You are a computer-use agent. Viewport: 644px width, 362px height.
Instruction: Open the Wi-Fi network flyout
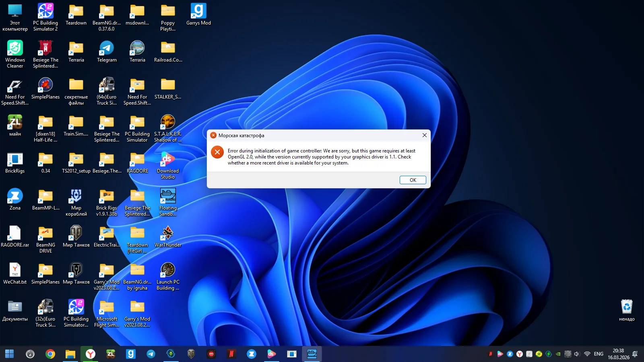(x=587, y=354)
